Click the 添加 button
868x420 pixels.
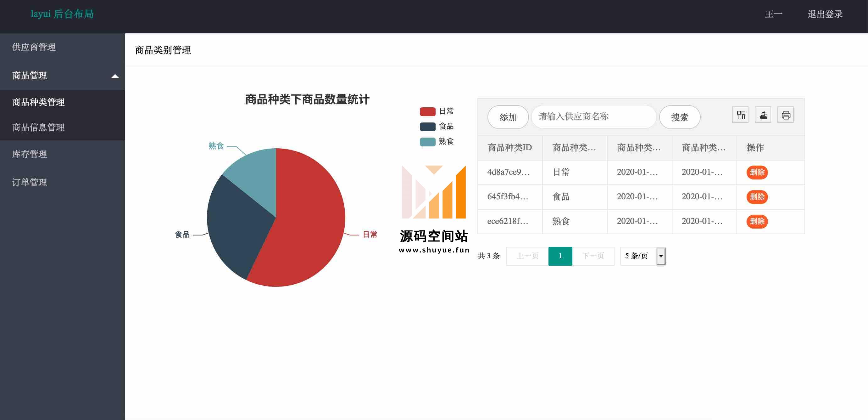click(508, 117)
